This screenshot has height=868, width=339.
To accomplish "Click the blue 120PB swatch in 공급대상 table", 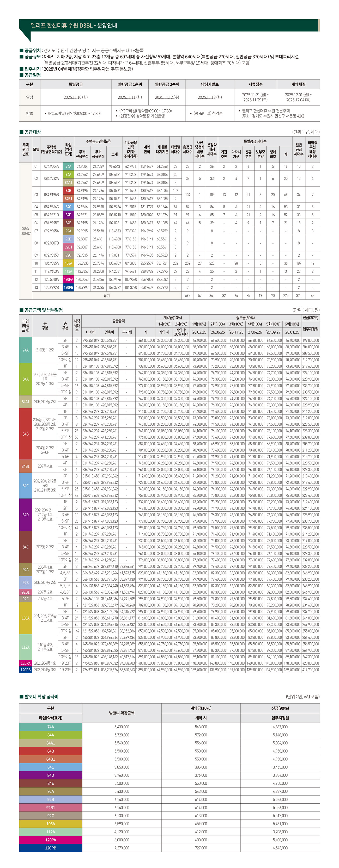I will 69,287.
